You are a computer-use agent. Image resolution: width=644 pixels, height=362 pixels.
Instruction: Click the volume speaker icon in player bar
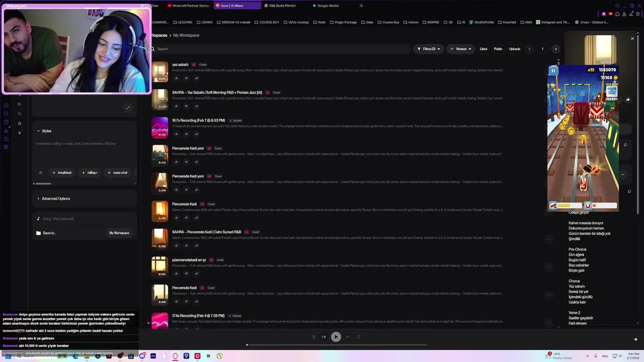click(635, 339)
